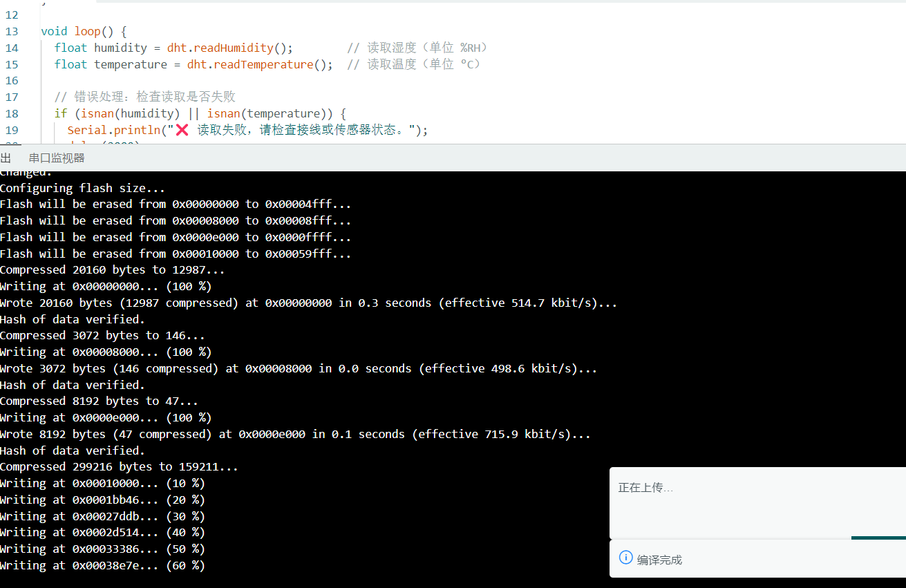Click 'dht.readTemperature();' in the editor

coord(260,65)
